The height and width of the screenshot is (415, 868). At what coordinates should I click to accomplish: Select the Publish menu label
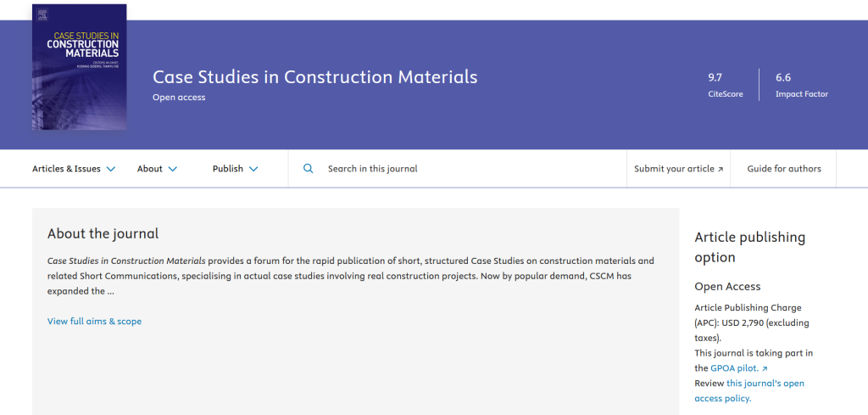227,169
